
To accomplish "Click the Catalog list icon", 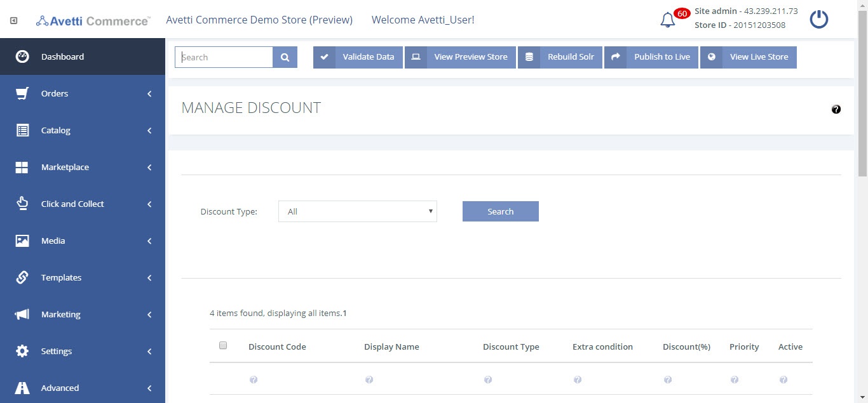I will pyautogui.click(x=22, y=130).
